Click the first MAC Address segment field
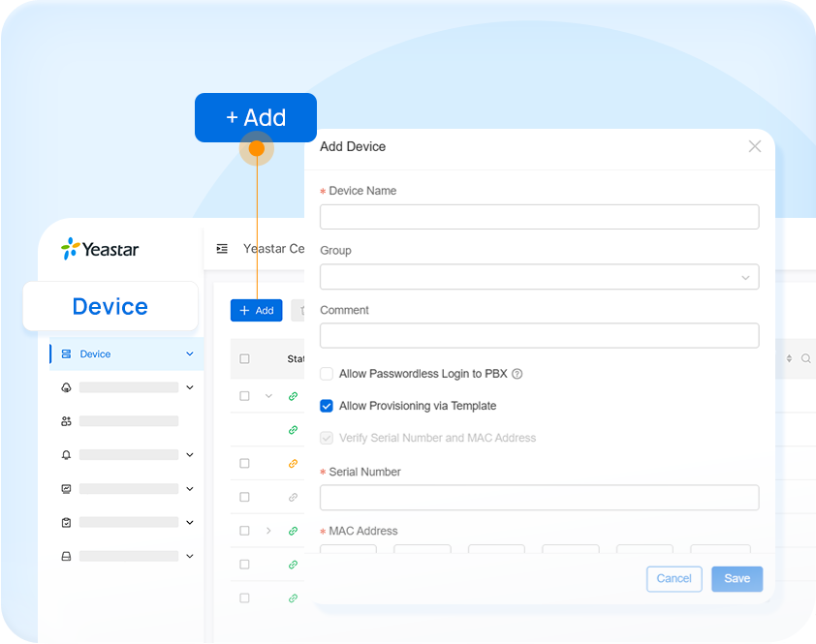The image size is (816, 644). coord(347,549)
